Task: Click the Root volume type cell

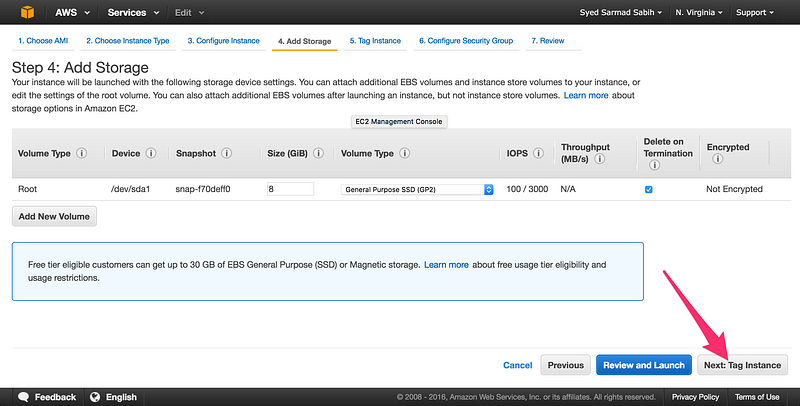Action: (28, 189)
